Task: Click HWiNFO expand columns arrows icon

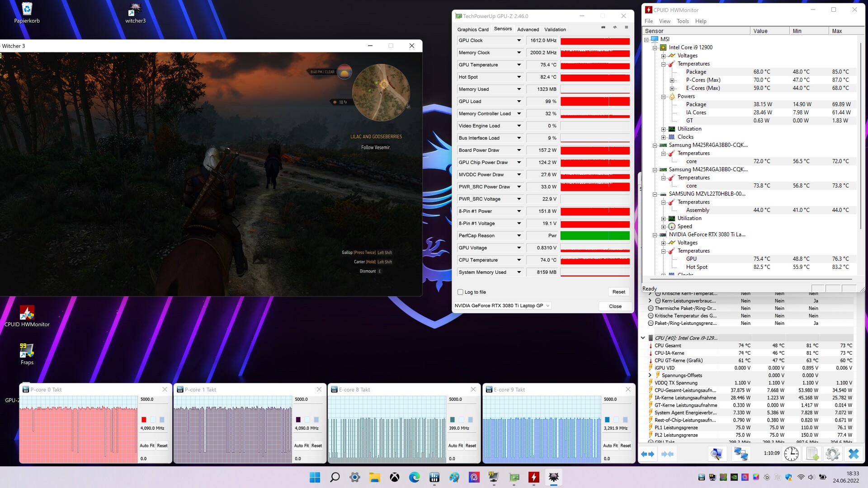Action: (648, 454)
